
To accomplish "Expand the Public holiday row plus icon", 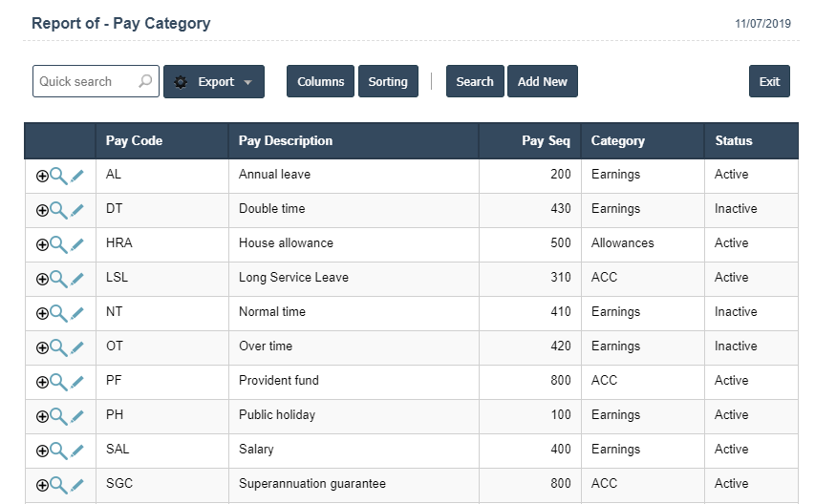I will (42, 416).
